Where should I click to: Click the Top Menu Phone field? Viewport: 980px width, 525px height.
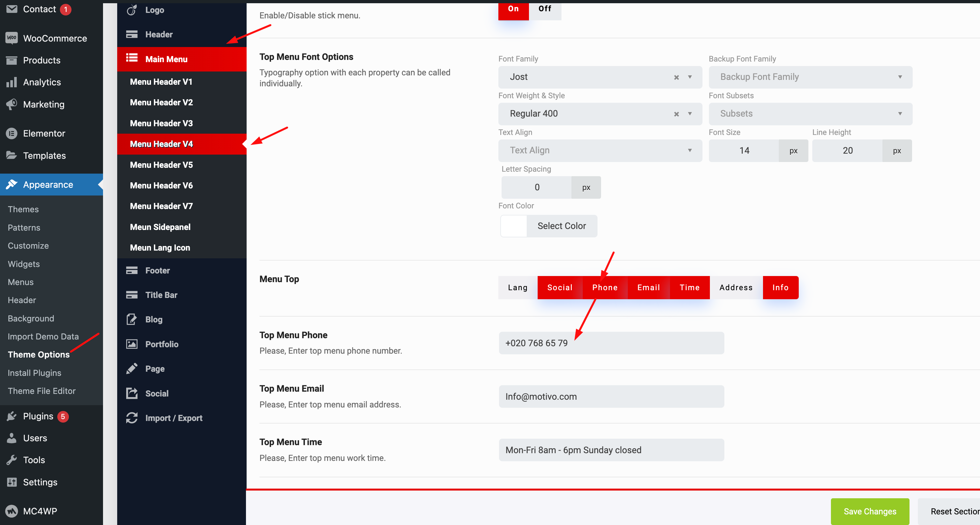(x=611, y=343)
